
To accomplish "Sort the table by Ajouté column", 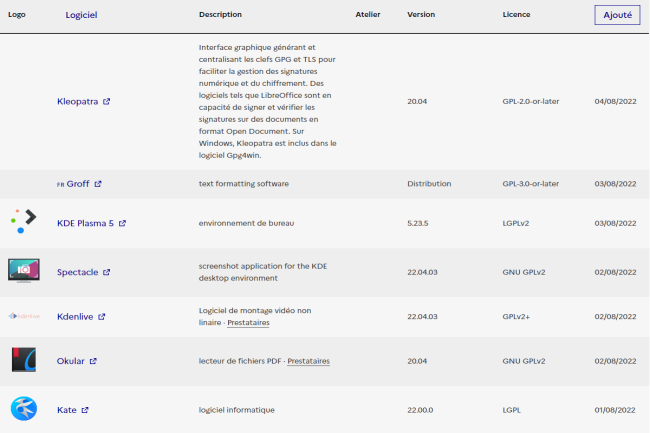I will point(617,15).
